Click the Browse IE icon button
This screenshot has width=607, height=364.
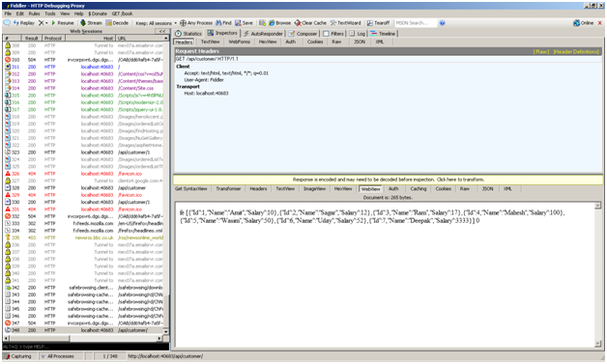pos(279,23)
